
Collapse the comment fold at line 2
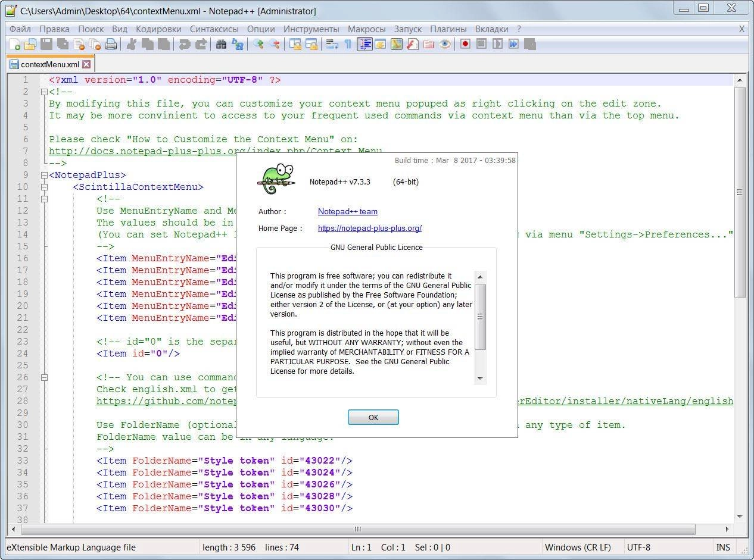(x=44, y=92)
